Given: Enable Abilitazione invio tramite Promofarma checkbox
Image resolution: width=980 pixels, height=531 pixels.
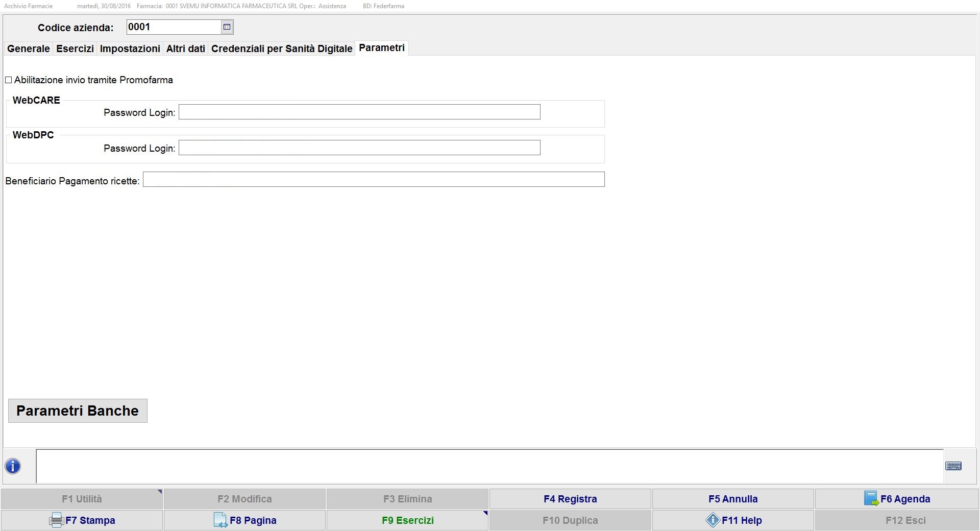Looking at the screenshot, I should coord(9,80).
